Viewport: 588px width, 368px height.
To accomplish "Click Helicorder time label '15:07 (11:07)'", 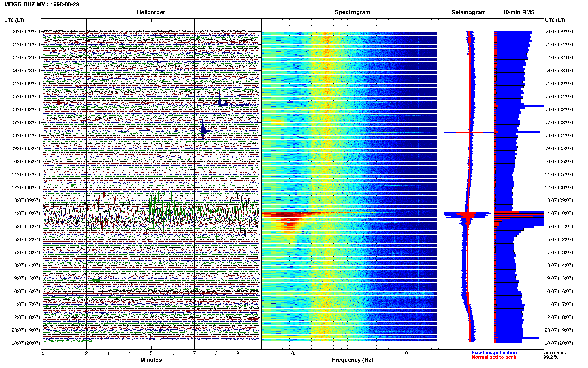I will point(26,226).
